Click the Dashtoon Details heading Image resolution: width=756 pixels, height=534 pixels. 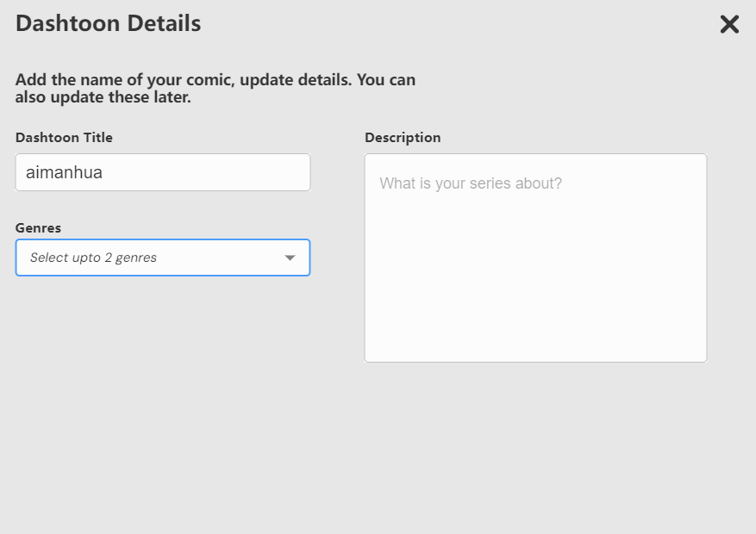(109, 23)
